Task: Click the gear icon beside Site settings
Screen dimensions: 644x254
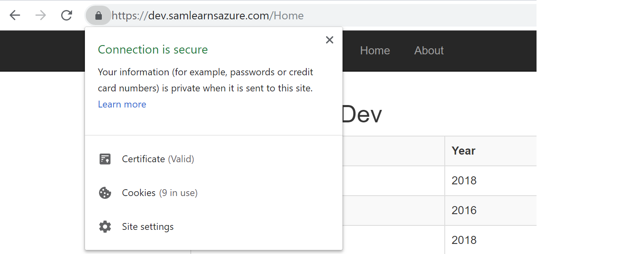Action: pos(105,227)
